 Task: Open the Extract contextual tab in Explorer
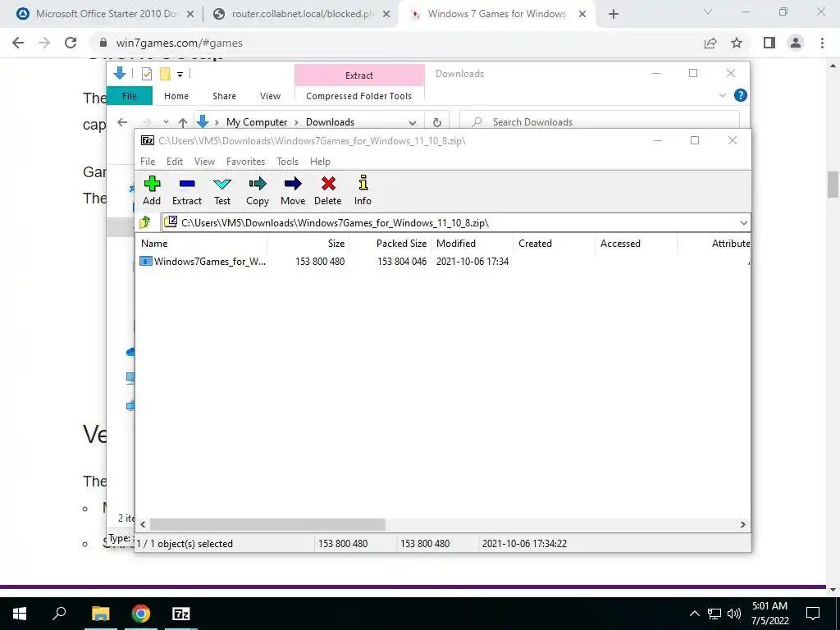coord(359,75)
